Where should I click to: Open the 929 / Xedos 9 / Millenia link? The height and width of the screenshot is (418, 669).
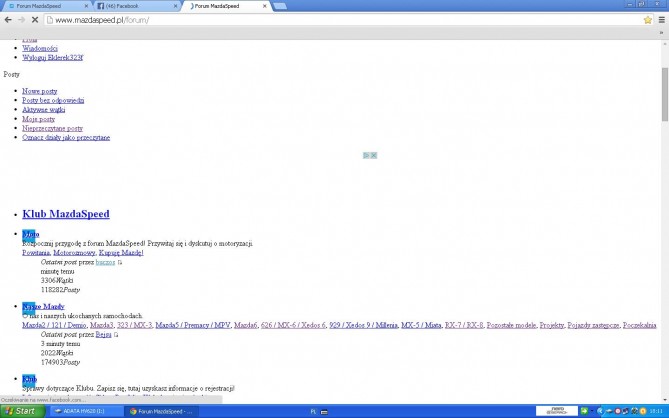(x=363, y=325)
